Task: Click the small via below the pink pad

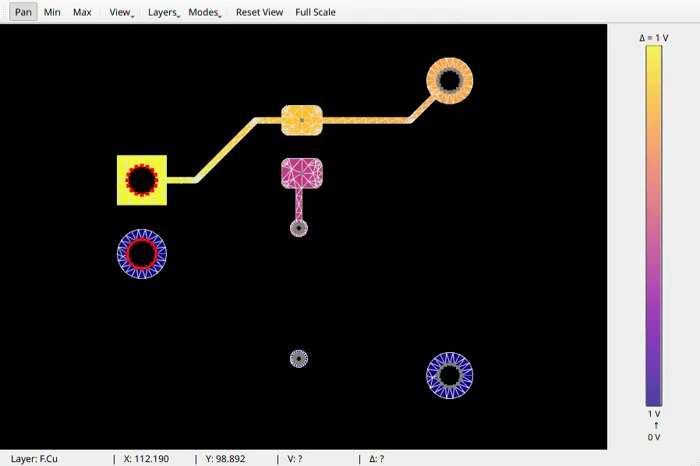Action: click(298, 228)
